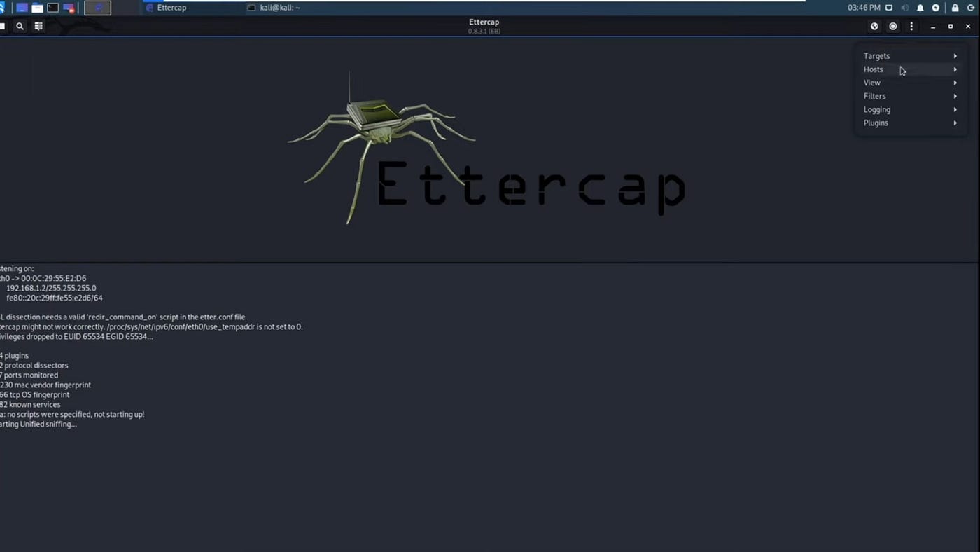Open the Filters submenu

click(x=910, y=96)
